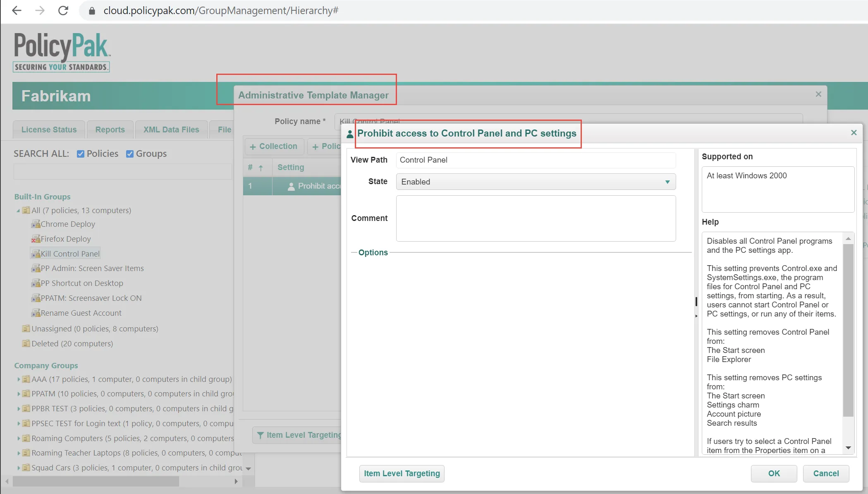Open the Reports tab
This screenshot has height=494, width=868.
click(x=110, y=130)
